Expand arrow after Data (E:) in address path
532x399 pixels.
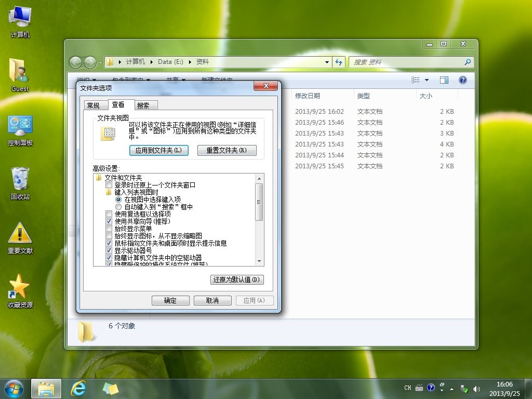click(190, 62)
